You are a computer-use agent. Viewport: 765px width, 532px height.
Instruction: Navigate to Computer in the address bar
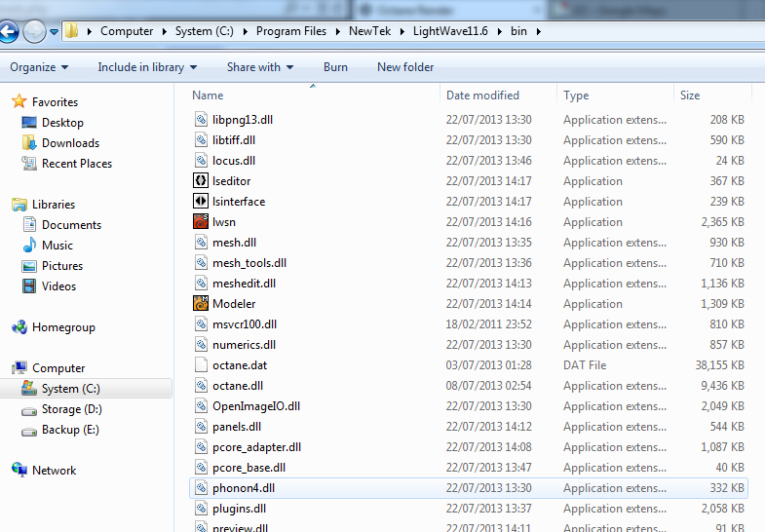point(127,31)
